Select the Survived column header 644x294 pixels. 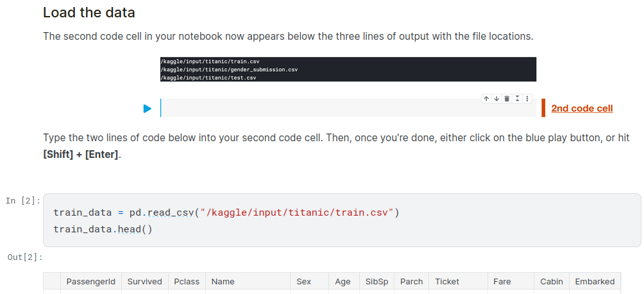point(144,281)
